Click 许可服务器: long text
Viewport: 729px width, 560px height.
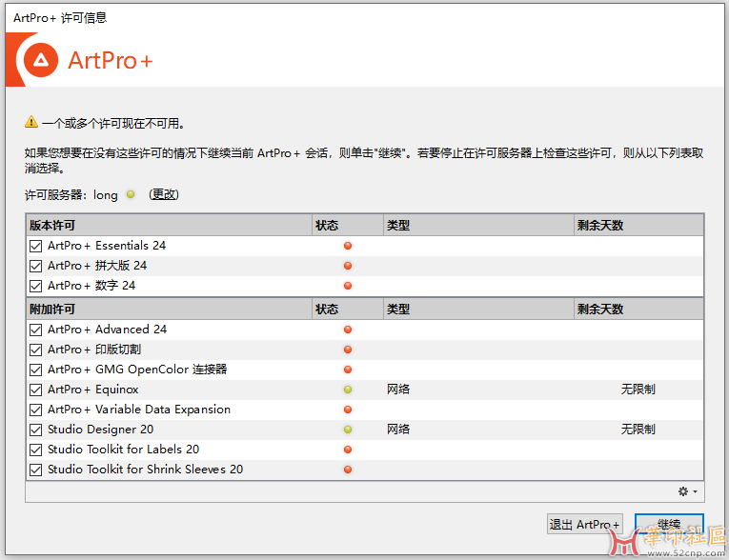coord(71,194)
